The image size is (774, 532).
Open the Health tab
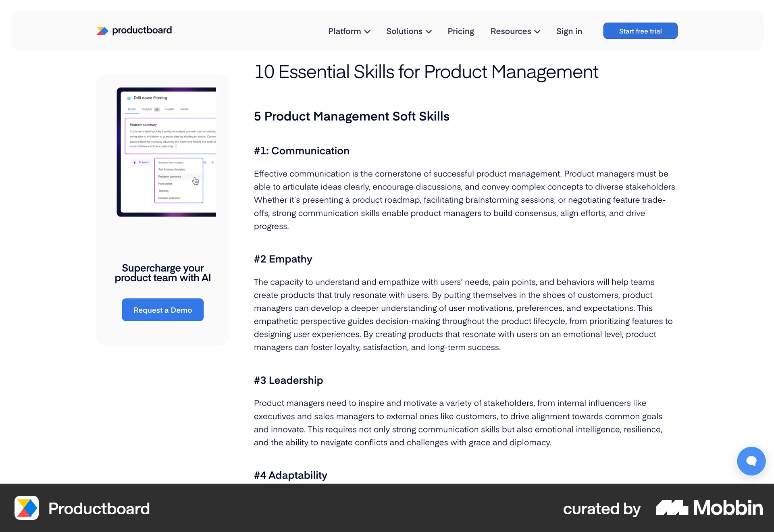(x=170, y=109)
